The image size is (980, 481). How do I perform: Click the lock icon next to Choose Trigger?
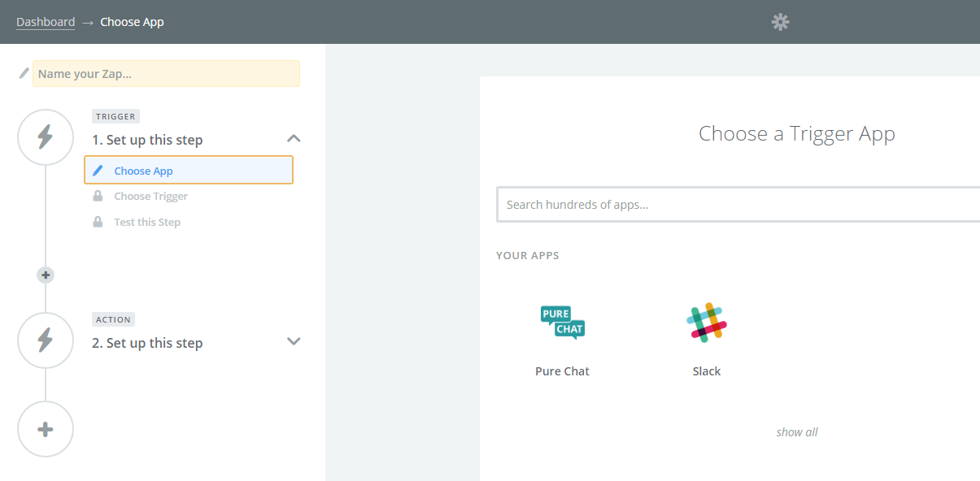[x=98, y=197]
